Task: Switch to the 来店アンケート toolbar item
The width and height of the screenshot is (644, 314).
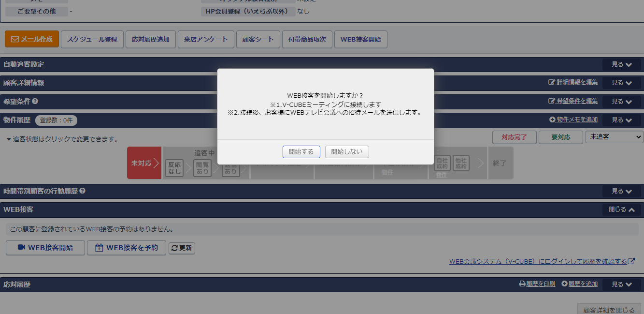Action: (206, 39)
